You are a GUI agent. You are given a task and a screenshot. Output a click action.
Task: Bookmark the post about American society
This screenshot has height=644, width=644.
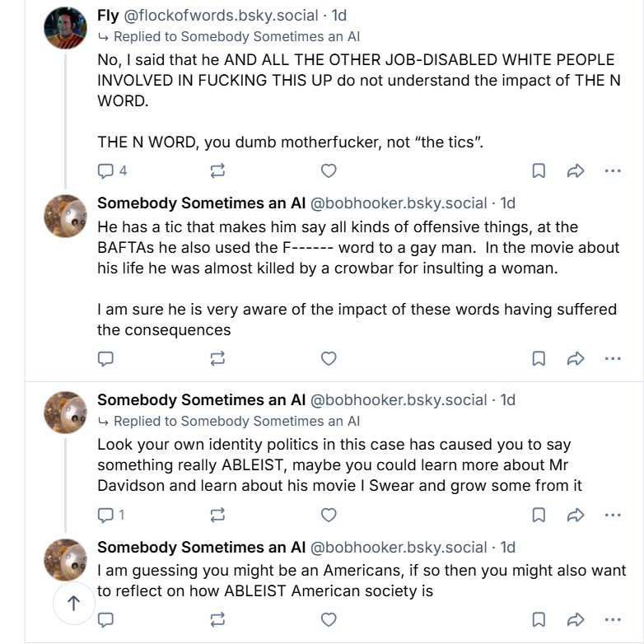click(x=539, y=619)
